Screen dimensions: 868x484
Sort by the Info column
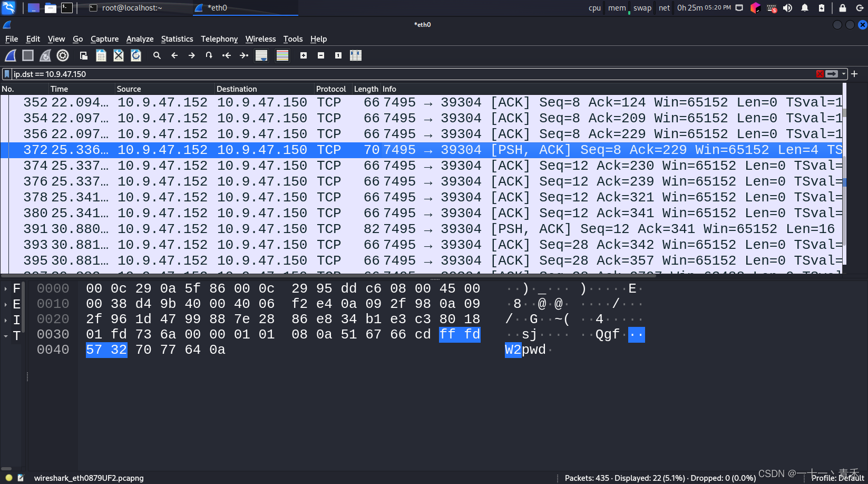coord(611,89)
